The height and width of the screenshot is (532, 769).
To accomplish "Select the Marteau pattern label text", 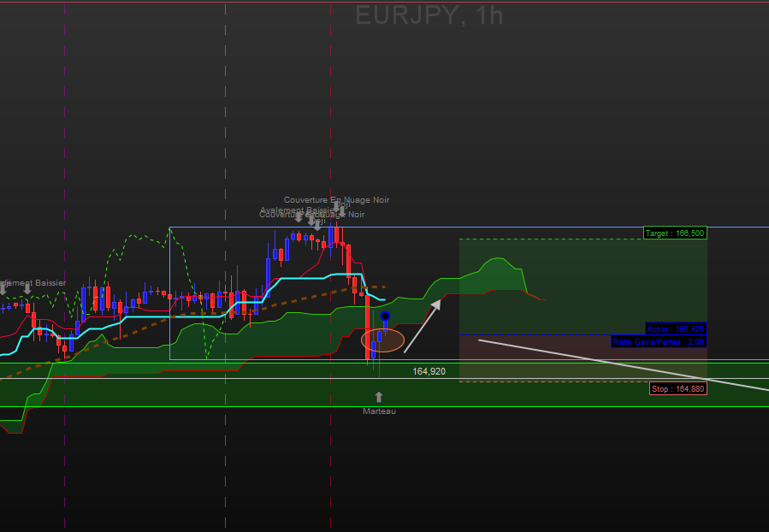I will (379, 411).
